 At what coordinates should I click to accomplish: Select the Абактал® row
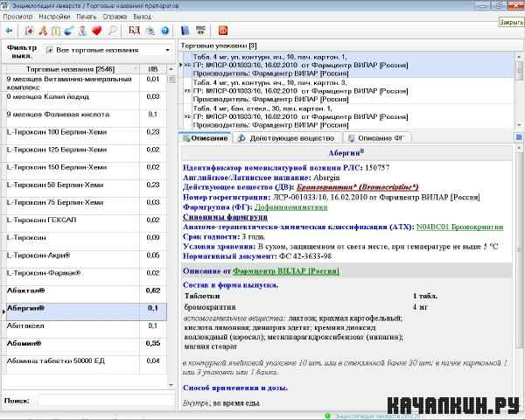pyautogui.click(x=86, y=294)
